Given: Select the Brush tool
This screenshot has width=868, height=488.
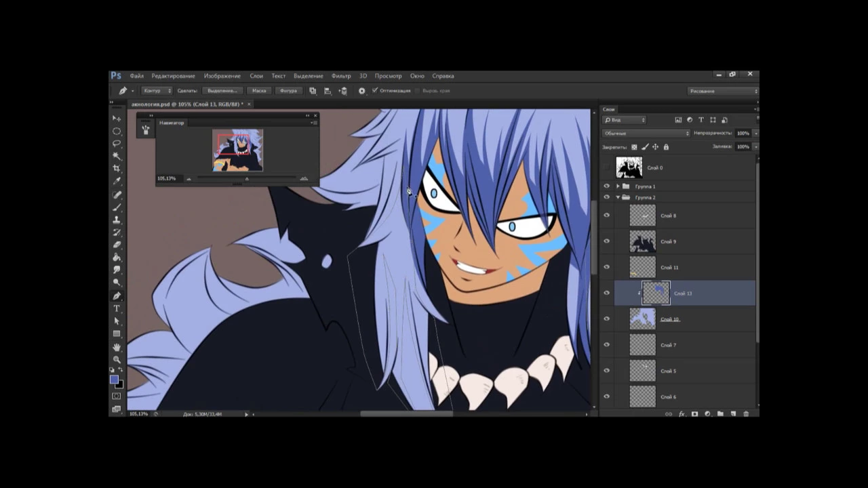Looking at the screenshot, I should tap(117, 207).
